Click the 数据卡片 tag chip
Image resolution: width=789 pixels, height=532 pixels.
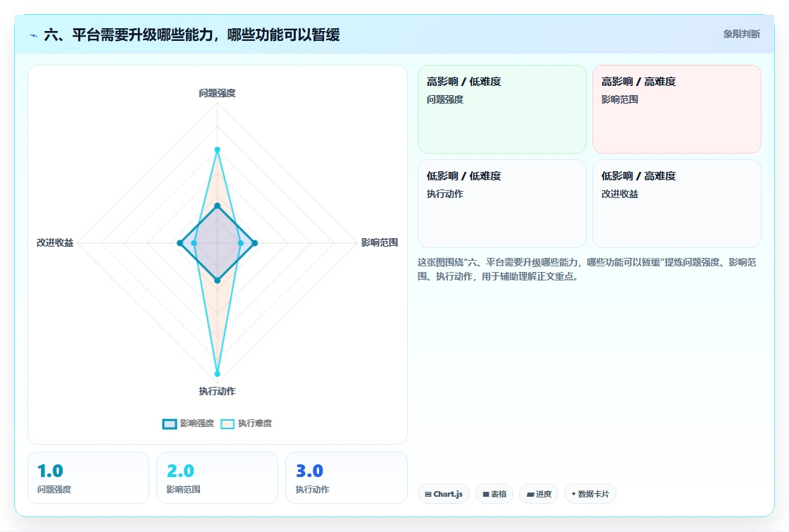590,494
